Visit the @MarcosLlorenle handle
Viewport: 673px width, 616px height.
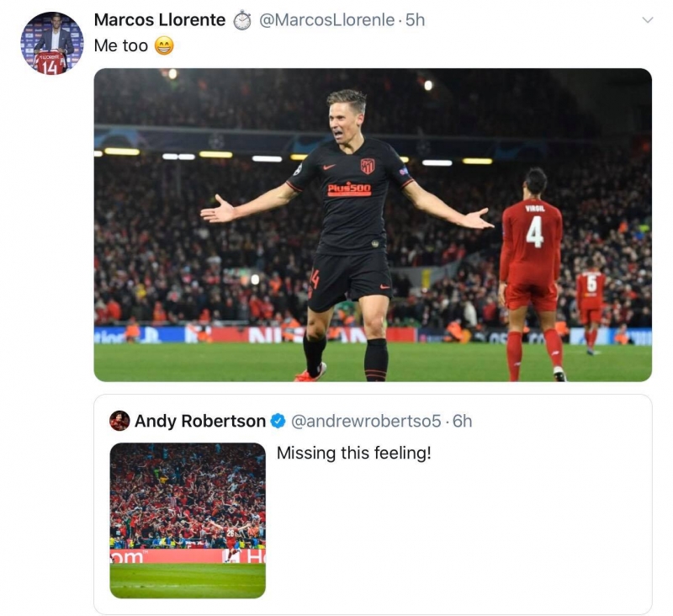326,20
